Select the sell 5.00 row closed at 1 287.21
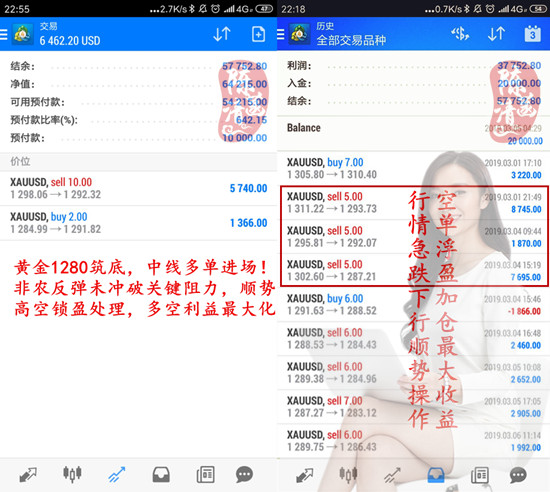 pos(414,270)
